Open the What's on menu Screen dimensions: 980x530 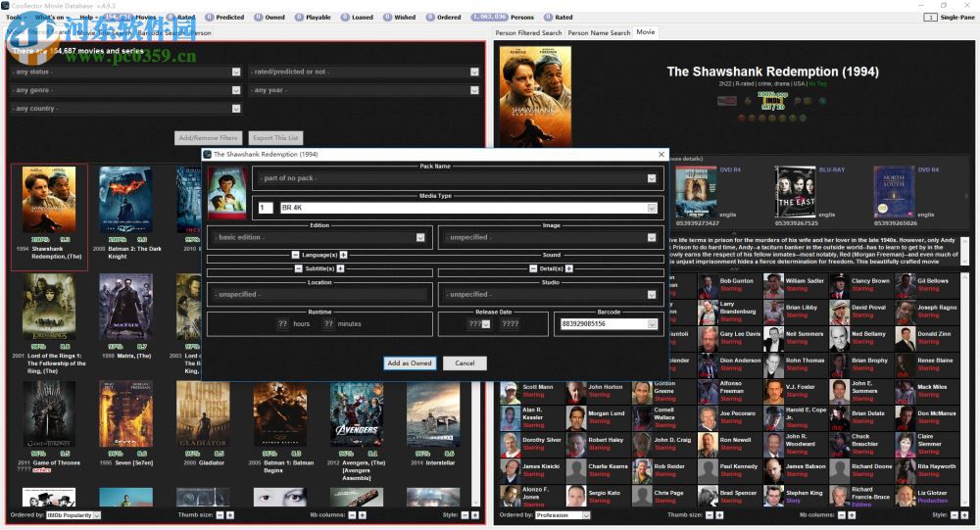pyautogui.click(x=51, y=18)
